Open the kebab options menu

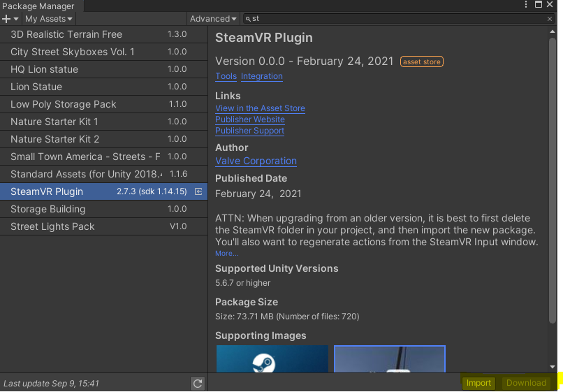(x=526, y=4)
